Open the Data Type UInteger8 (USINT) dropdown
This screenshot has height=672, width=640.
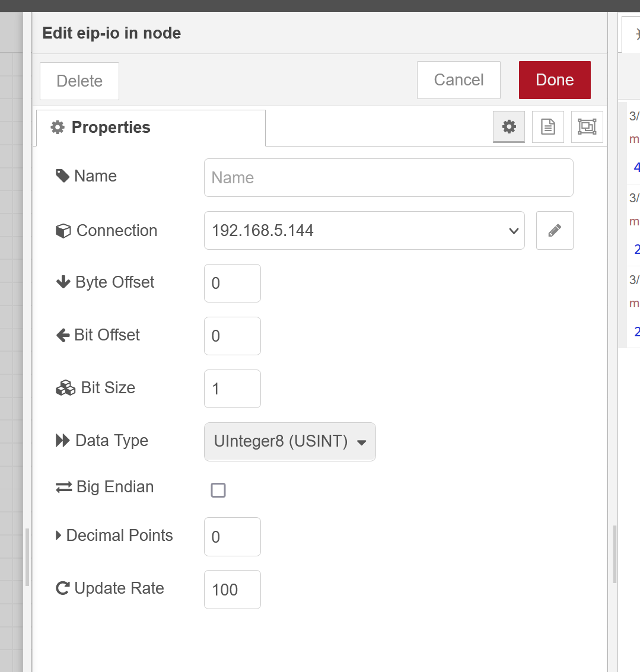tap(290, 442)
